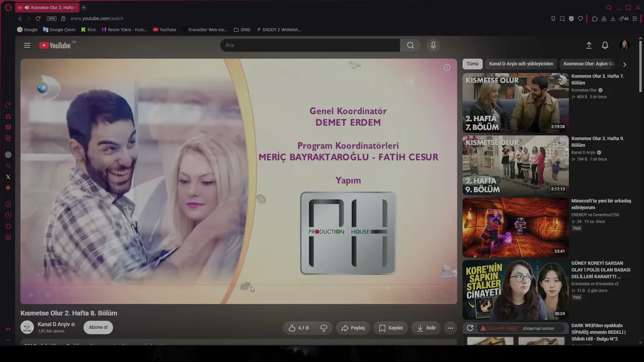
Task: Subscribe with the Abone ol button
Action: 98,327
